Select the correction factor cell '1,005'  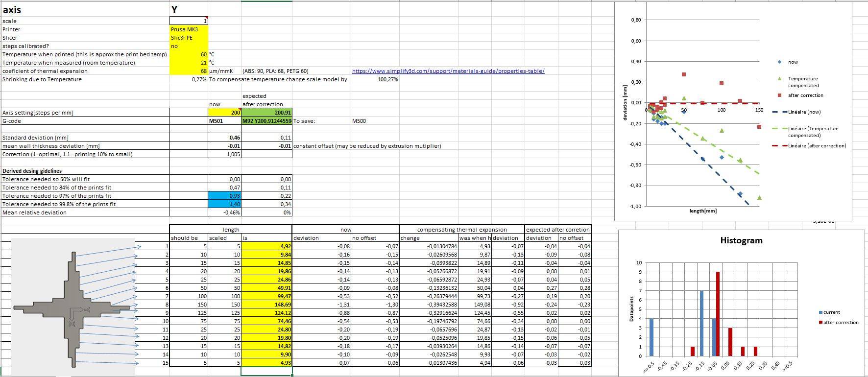click(x=225, y=154)
